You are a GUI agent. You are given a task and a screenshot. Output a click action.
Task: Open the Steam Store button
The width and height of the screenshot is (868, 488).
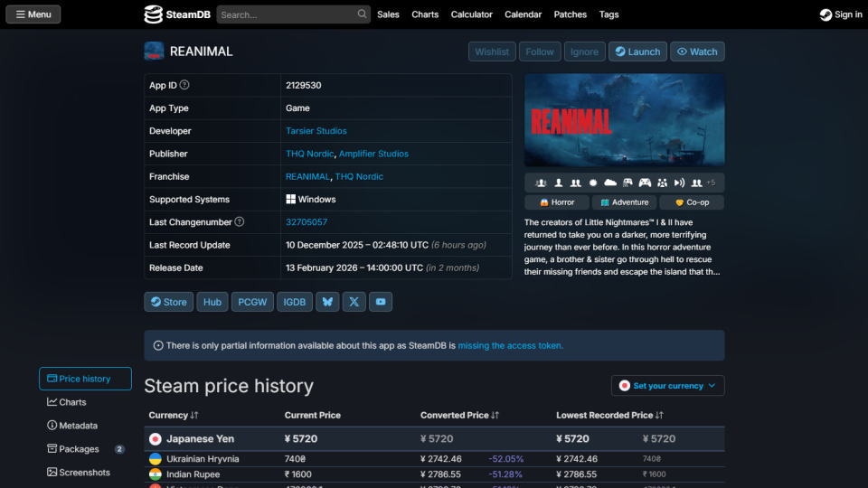[x=169, y=302]
